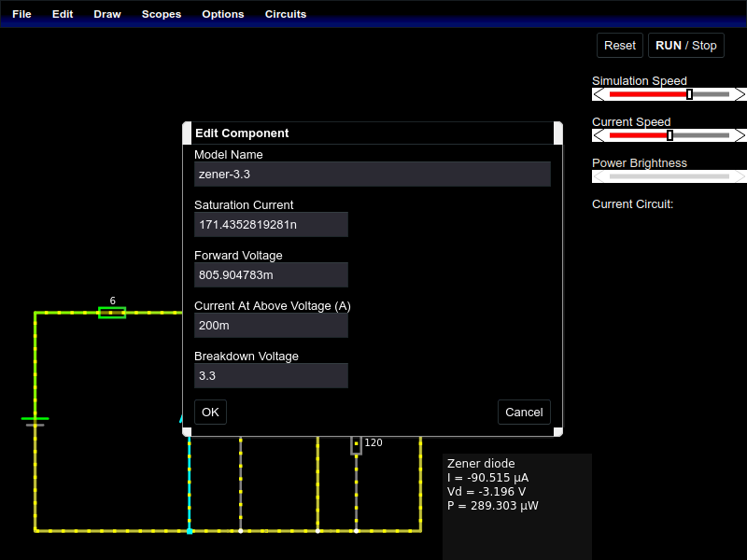This screenshot has height=560, width=747.
Task: Click right arrow of Current Speed slider
Action: tap(740, 135)
